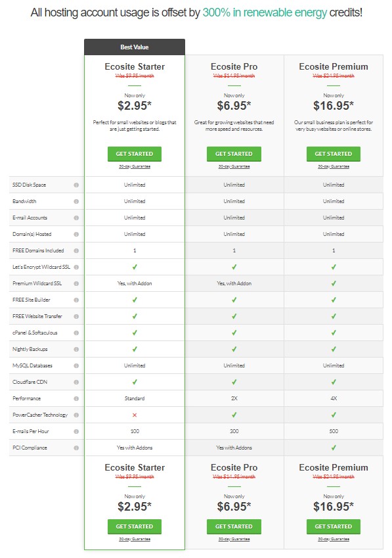392x558 pixels.
Task: Click top GET STARTED for Ecosite Starter
Action: pyautogui.click(x=135, y=154)
